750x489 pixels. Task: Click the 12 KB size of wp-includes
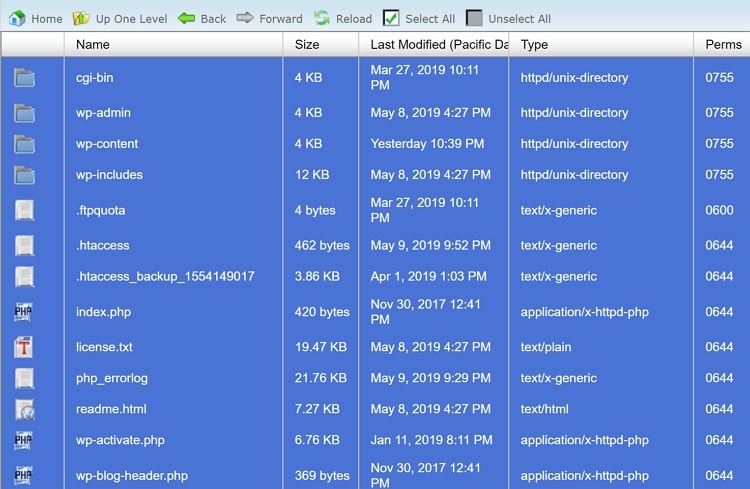(312, 175)
